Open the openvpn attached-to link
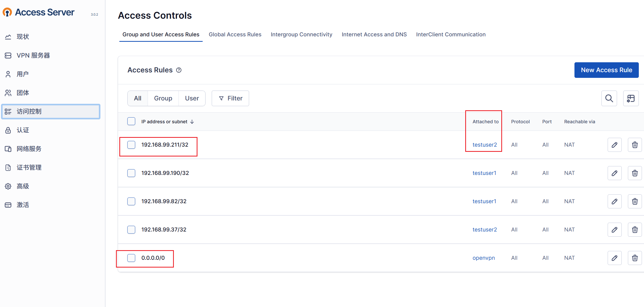 click(x=483, y=258)
